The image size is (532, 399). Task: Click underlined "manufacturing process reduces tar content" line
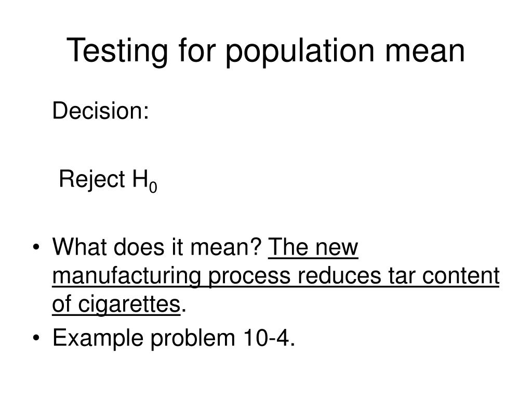pyautogui.click(x=276, y=276)
